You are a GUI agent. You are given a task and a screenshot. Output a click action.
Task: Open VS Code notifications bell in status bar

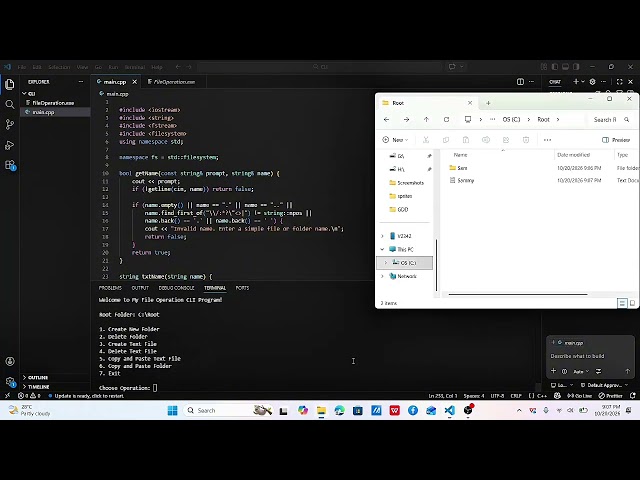pyautogui.click(x=633, y=396)
